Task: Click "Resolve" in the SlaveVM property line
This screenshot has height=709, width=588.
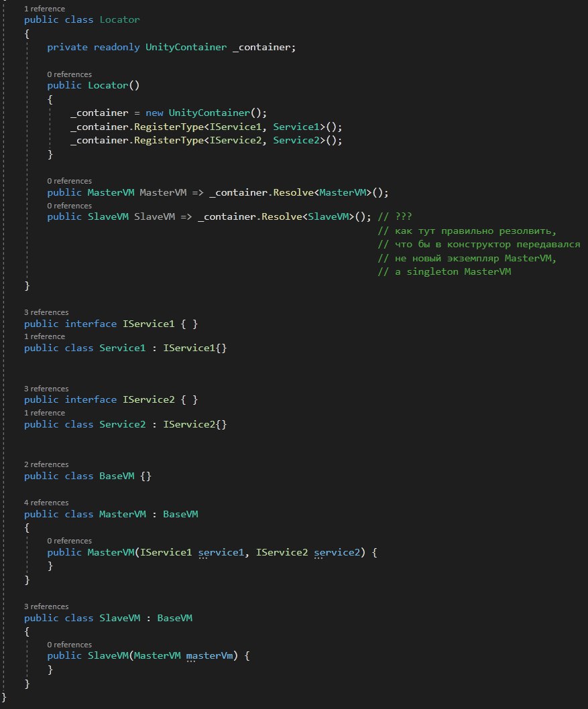Action: click(x=282, y=216)
